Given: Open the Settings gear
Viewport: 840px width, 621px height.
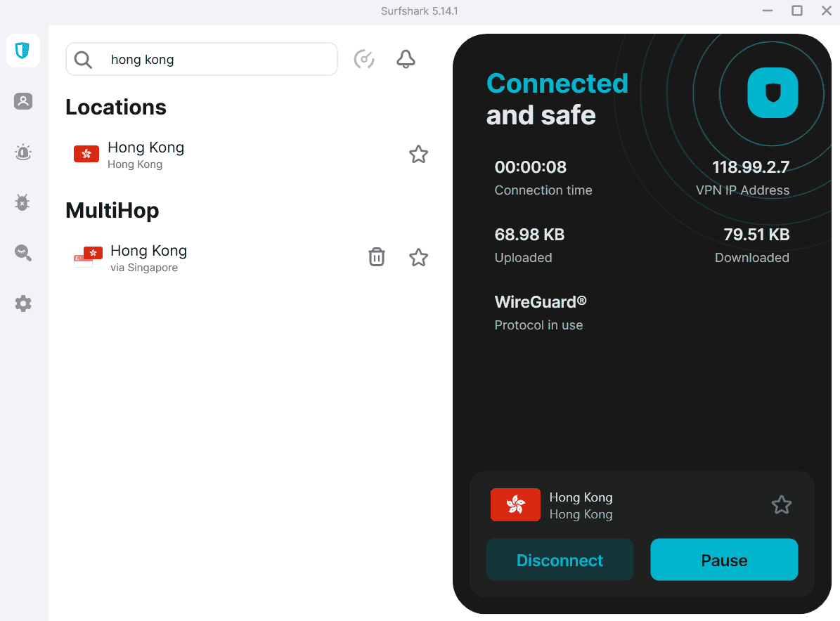Looking at the screenshot, I should pyautogui.click(x=22, y=303).
